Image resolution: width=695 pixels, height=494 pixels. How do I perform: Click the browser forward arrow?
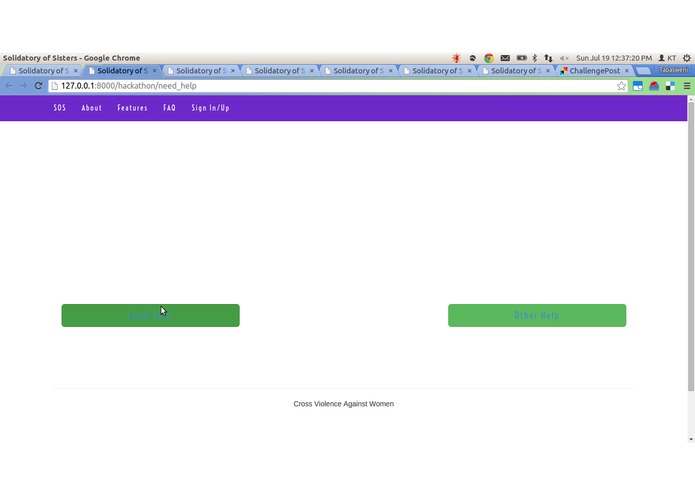(23, 86)
